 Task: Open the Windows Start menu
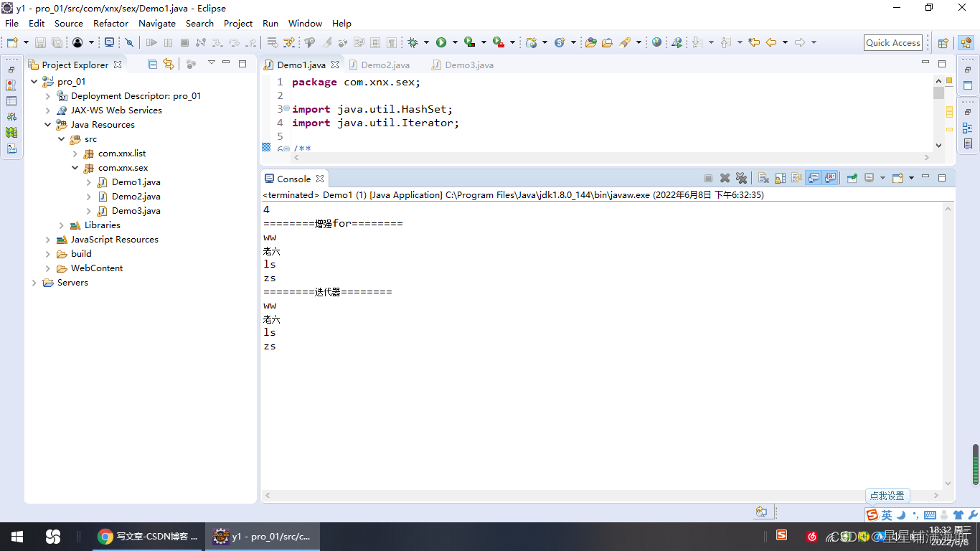(x=17, y=537)
